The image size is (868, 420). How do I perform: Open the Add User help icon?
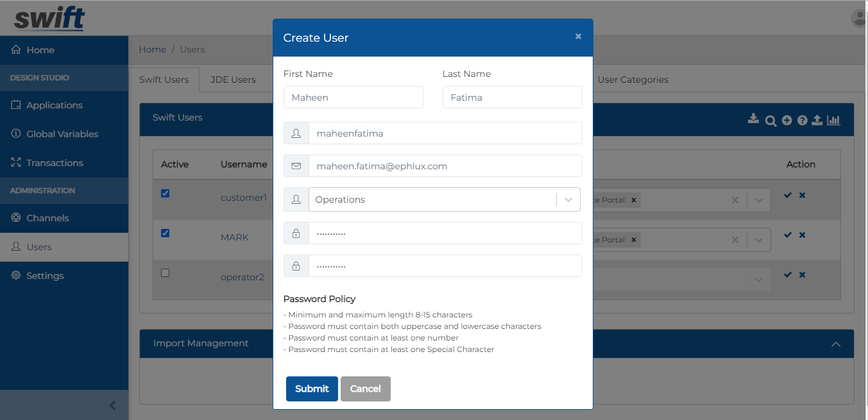[x=802, y=120]
